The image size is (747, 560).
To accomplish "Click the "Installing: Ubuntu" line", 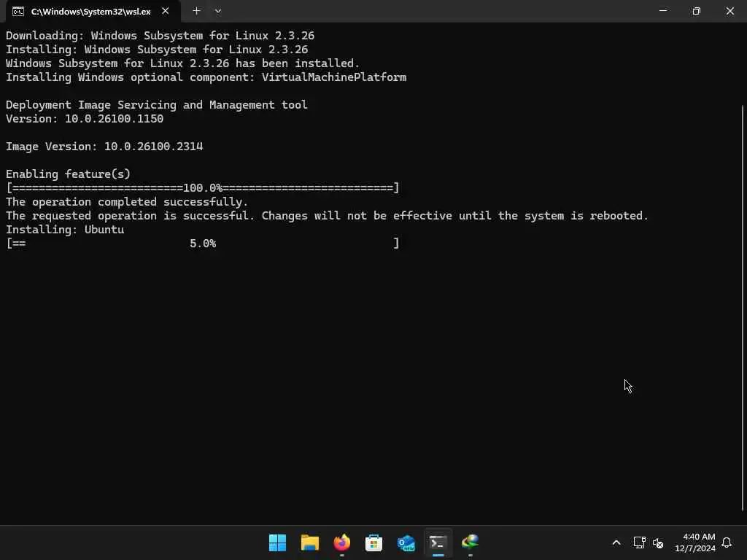I will [x=65, y=230].
